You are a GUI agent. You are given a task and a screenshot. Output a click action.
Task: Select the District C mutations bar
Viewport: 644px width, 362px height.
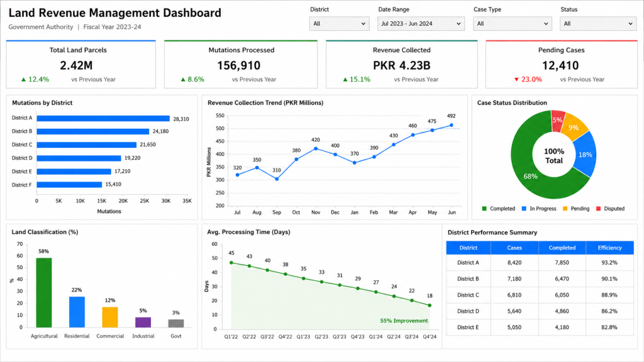[87, 145]
